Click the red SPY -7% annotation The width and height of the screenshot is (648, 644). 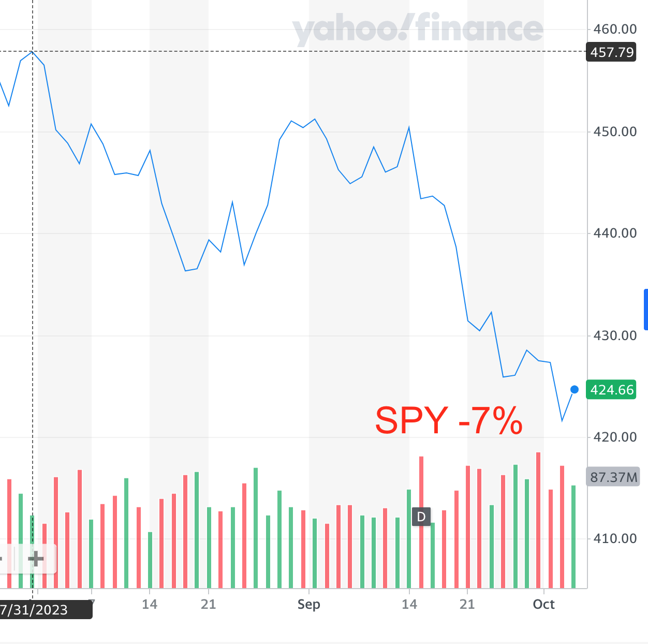click(x=449, y=420)
